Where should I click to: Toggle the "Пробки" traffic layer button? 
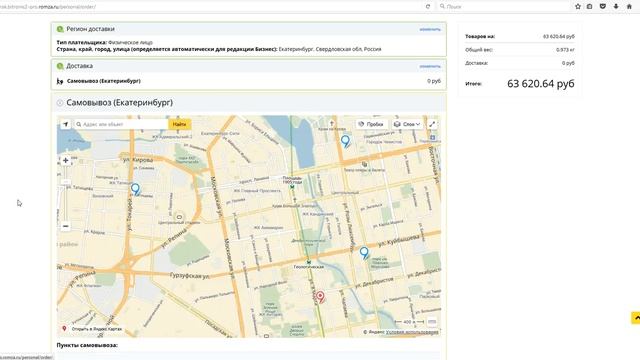point(371,124)
